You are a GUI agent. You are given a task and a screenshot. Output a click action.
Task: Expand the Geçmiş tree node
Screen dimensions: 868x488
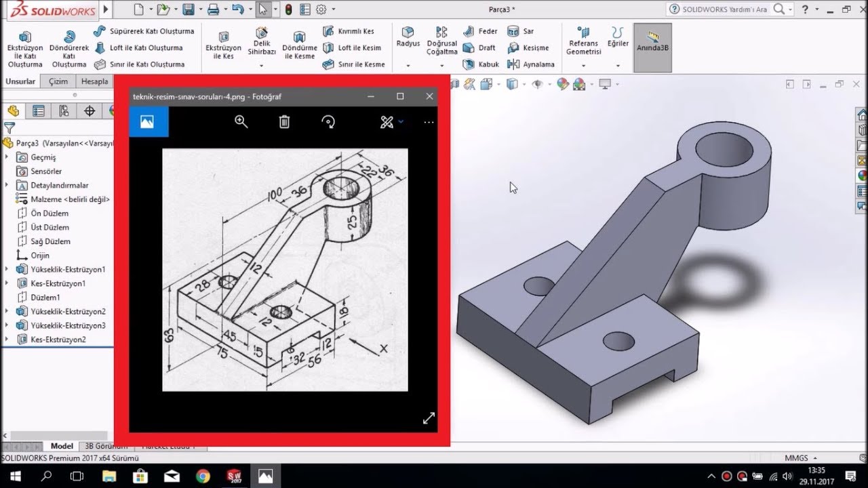7,157
